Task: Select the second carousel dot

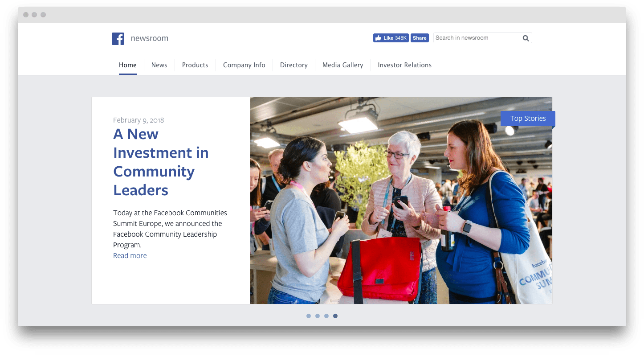Action: click(318, 316)
